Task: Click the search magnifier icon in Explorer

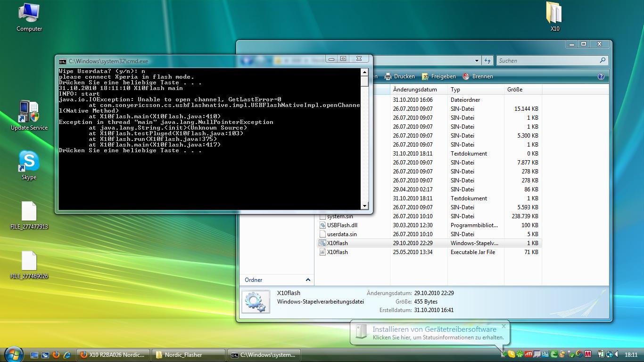Action: coord(602,60)
